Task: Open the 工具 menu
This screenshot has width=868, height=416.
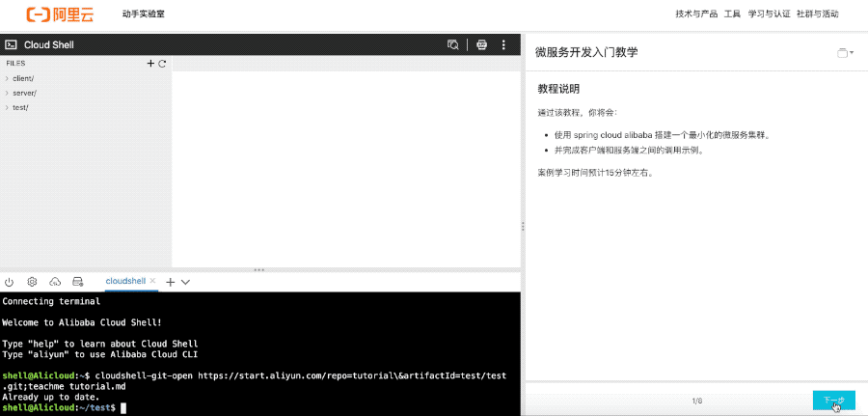Action: (x=732, y=14)
